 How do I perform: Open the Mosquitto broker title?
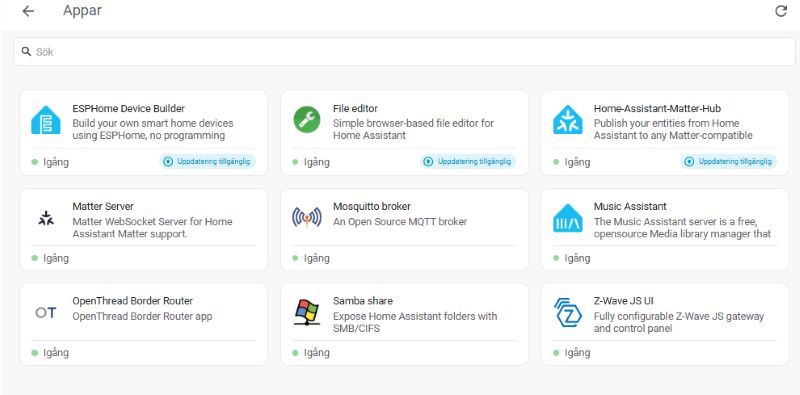[x=372, y=206]
